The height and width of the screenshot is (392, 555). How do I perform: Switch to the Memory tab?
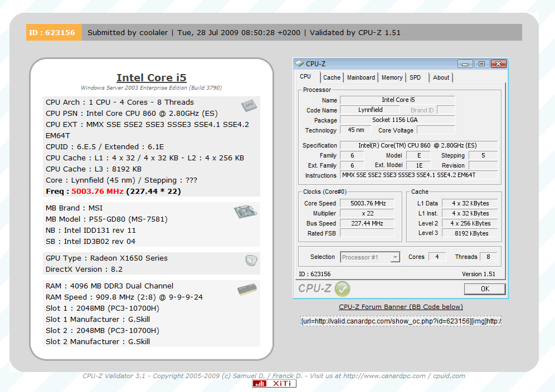(392, 77)
